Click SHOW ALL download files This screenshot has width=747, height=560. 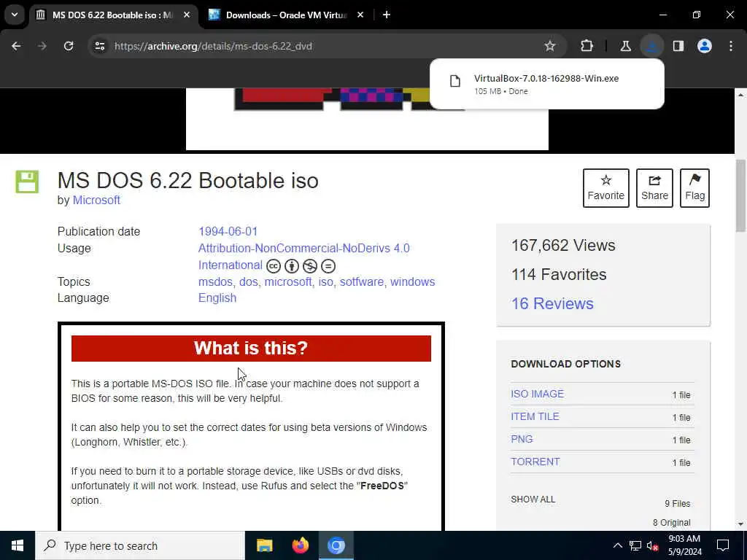(x=533, y=499)
